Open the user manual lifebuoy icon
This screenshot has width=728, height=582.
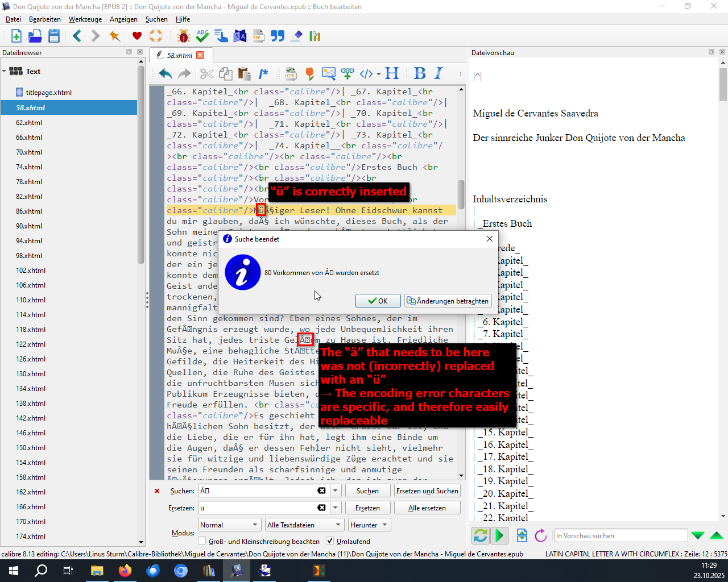pos(156,36)
